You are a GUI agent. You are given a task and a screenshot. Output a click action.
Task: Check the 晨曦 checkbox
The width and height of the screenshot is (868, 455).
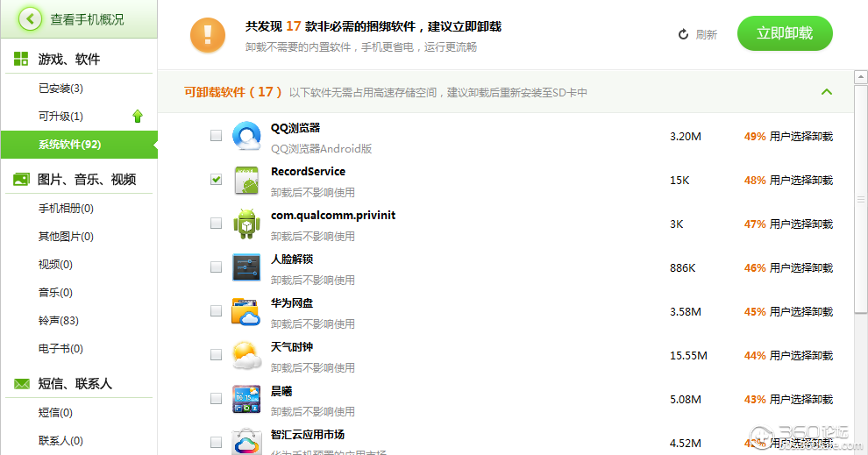[216, 399]
